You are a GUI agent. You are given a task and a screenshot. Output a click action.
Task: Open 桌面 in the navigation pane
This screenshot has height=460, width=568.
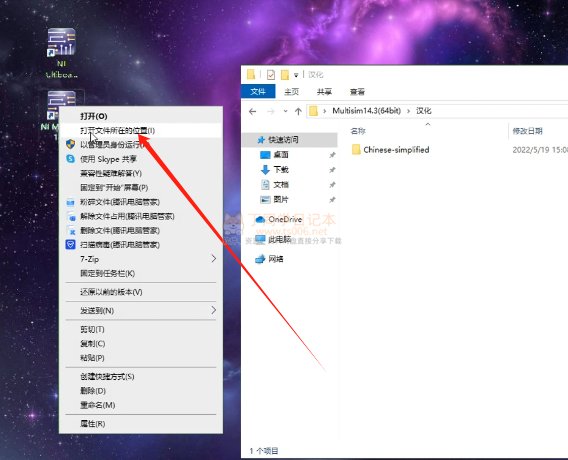(281, 155)
